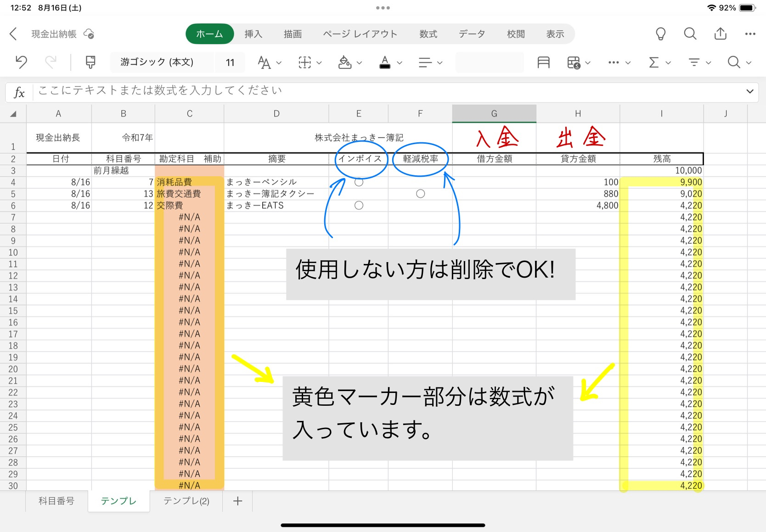Select row 2 header
Screen dimensions: 766x532
point(13,159)
